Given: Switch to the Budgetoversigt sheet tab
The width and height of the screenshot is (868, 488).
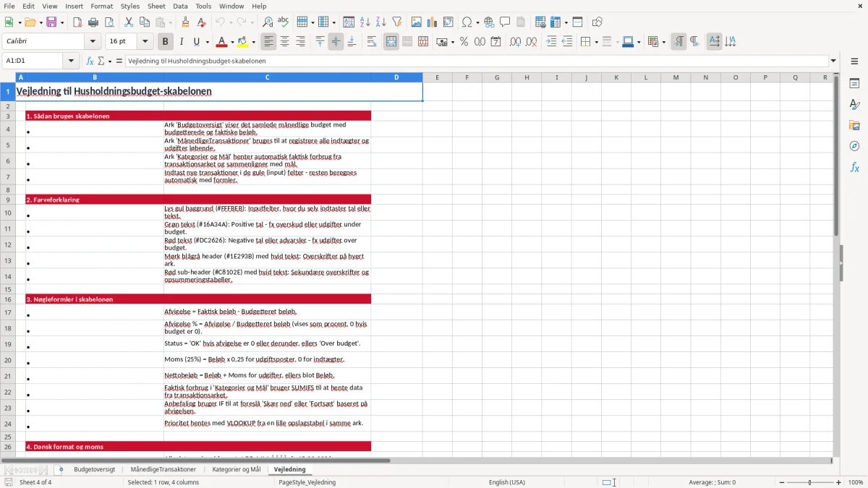Looking at the screenshot, I should pyautogui.click(x=94, y=469).
